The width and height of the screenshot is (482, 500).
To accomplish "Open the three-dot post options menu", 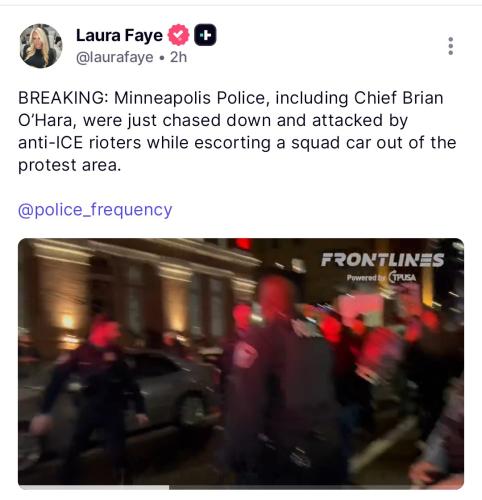I will click(x=451, y=46).
